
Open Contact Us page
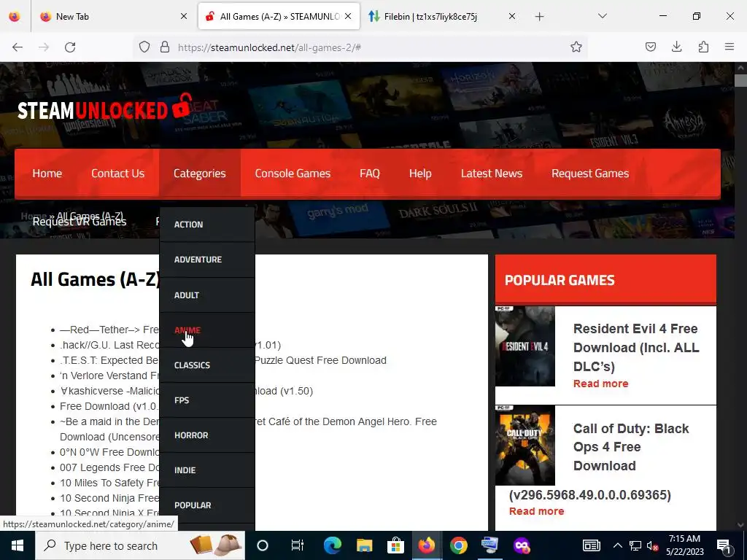(x=117, y=174)
